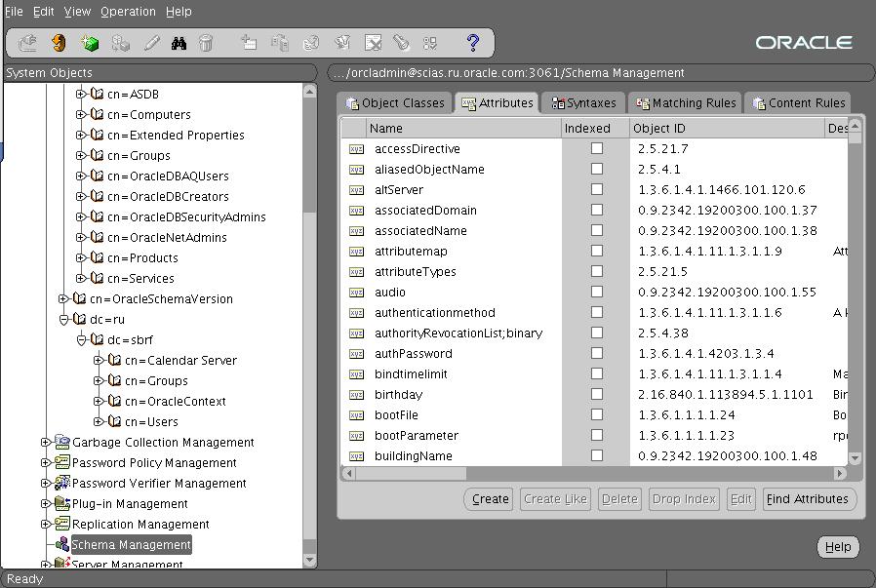Click the attributes table horizontal scrollbar thumb
Screen dimensions: 876x588
[x=411, y=474]
